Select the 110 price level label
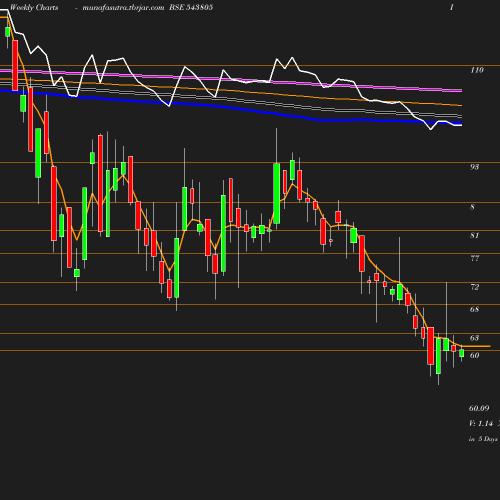The height and width of the screenshot is (500, 500). (x=477, y=70)
